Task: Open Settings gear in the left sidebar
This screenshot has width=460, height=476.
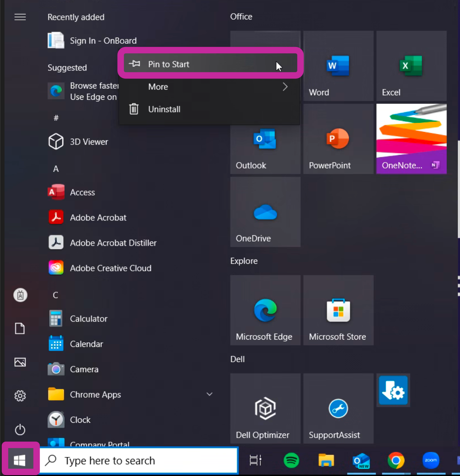Action: point(20,396)
